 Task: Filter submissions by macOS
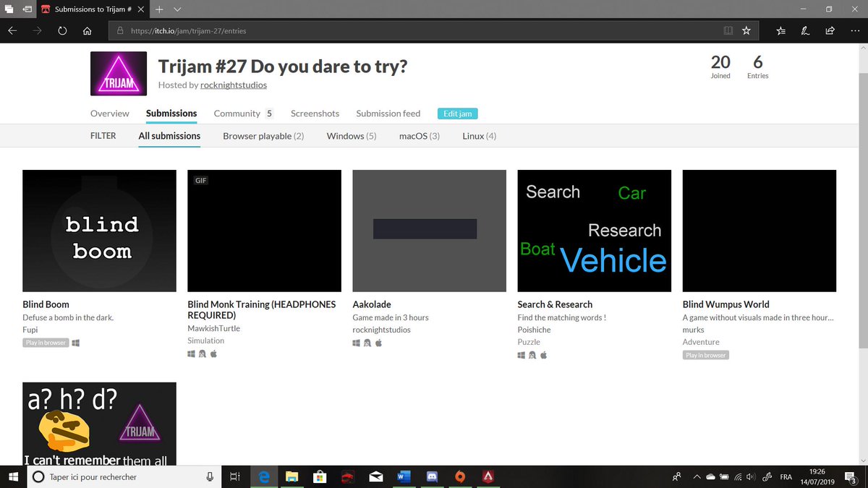pyautogui.click(x=420, y=136)
